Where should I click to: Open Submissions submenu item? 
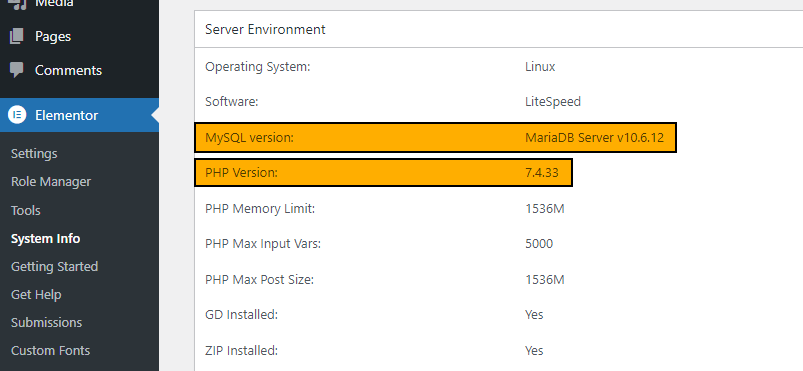46,323
